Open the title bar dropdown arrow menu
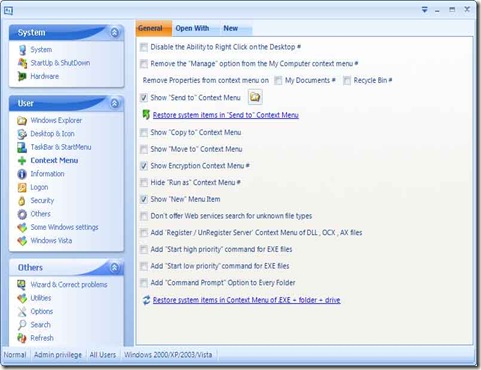The image size is (481, 370). pyautogui.click(x=425, y=10)
